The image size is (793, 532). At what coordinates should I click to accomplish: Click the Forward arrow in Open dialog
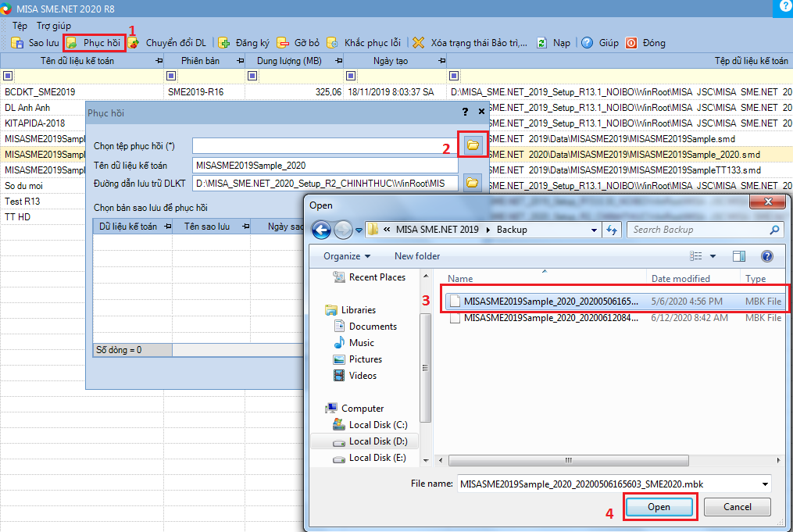[344, 230]
